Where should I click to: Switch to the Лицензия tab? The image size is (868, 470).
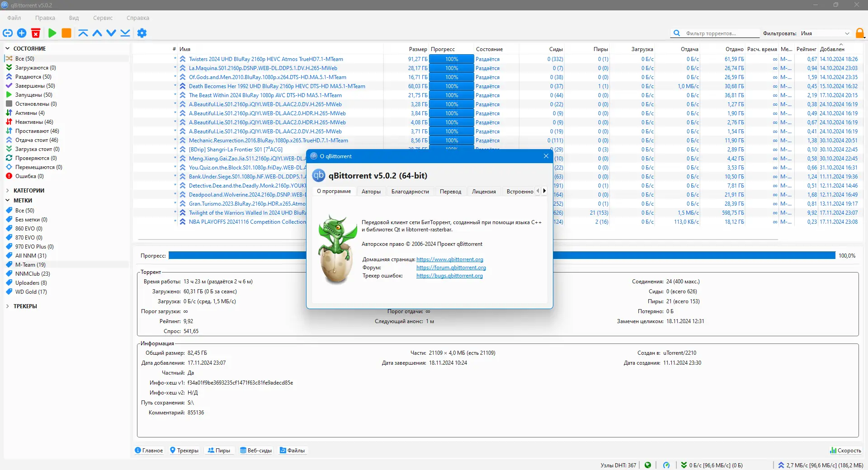point(484,191)
